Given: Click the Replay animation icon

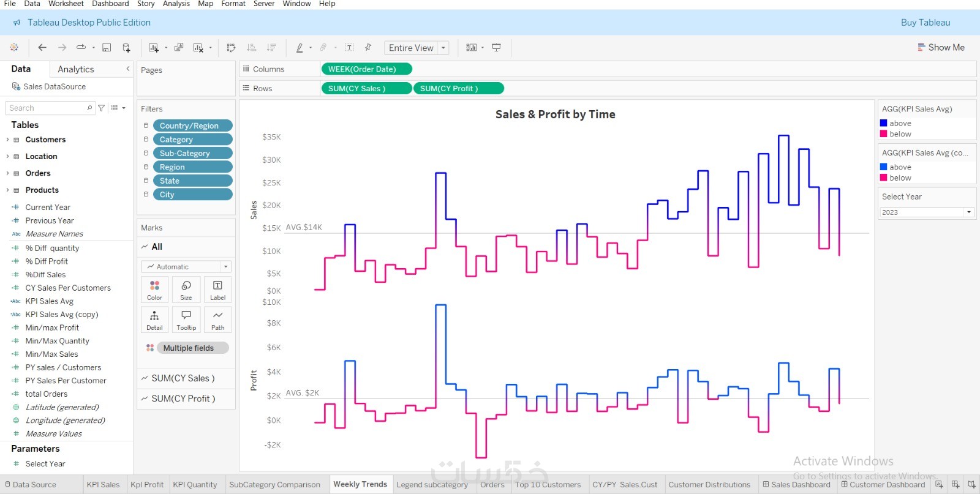Looking at the screenshot, I should (x=81, y=47).
